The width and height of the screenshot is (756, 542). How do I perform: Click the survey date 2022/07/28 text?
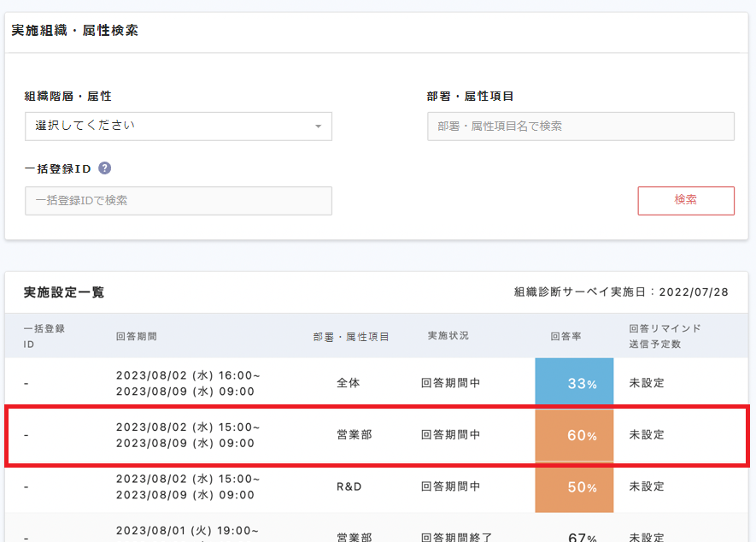697,292
